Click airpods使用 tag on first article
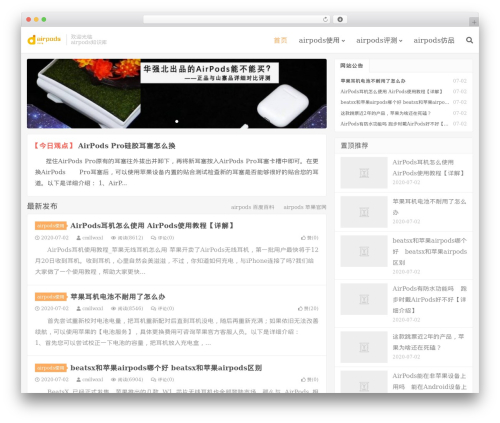This screenshot has height=423, width=500. tap(51, 226)
